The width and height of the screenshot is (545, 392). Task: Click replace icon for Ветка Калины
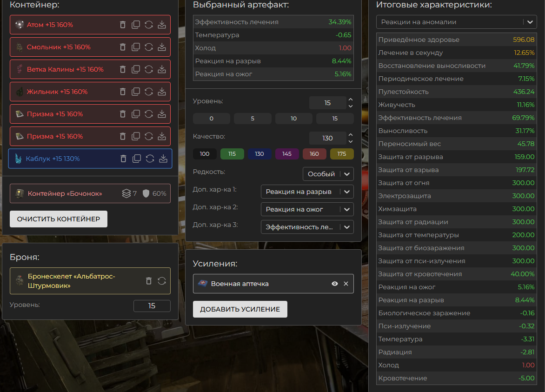coord(149,69)
